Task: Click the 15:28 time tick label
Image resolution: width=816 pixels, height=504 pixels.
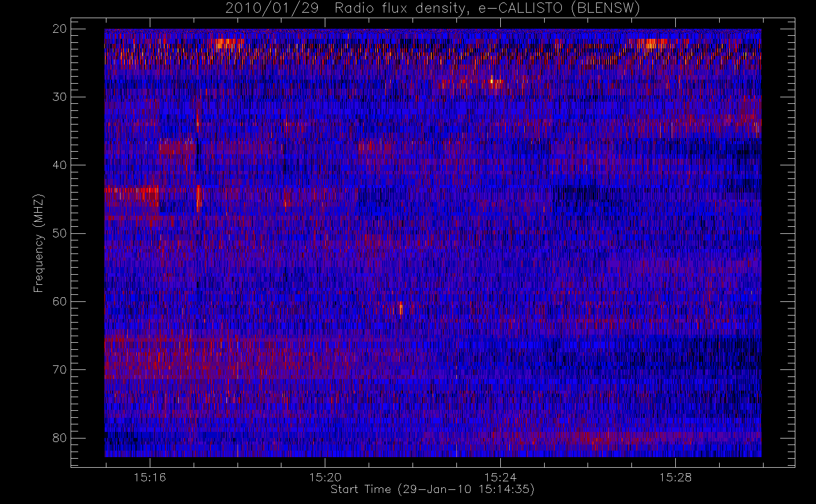Action: [675, 477]
